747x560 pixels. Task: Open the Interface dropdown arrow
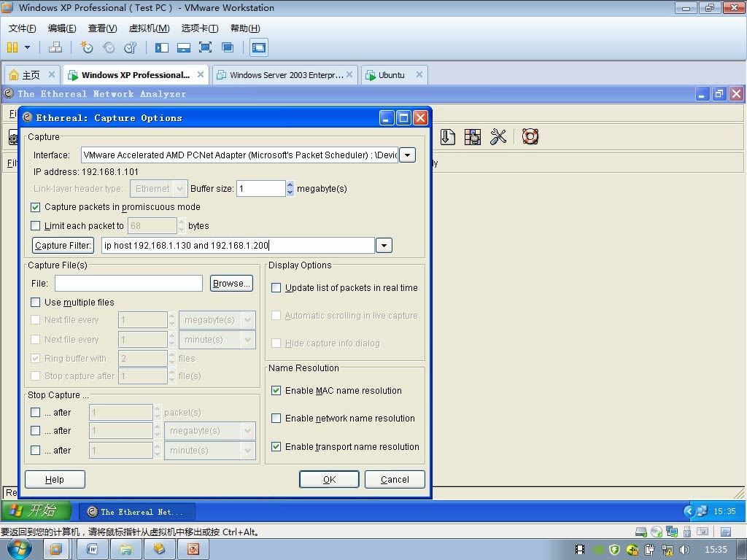pos(407,155)
